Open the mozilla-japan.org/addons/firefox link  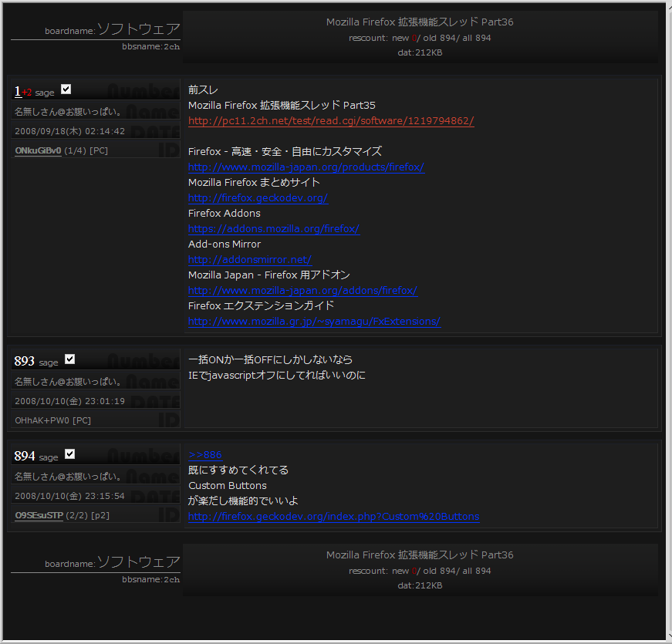303,291
